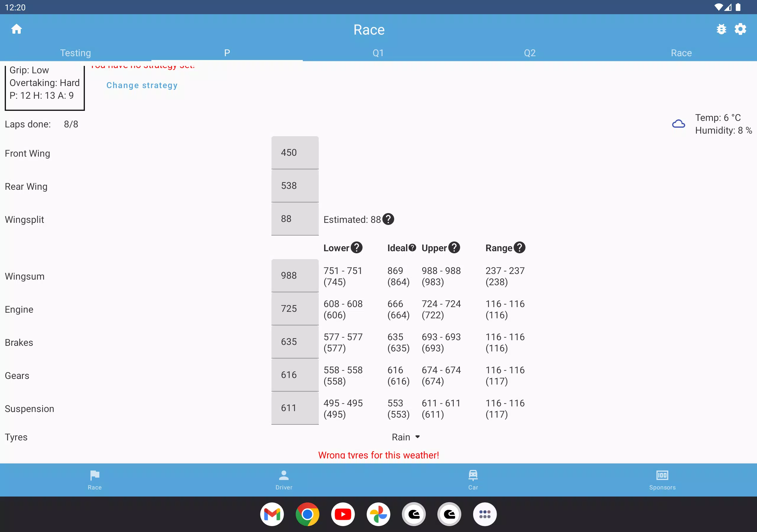Select the Brakes lower value '577 - 577'
Image resolution: width=757 pixels, height=532 pixels.
(343, 337)
